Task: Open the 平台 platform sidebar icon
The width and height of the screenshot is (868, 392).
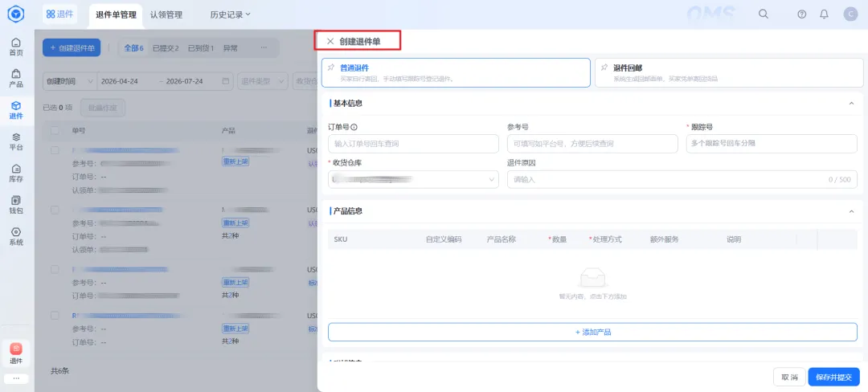Action: click(x=16, y=141)
